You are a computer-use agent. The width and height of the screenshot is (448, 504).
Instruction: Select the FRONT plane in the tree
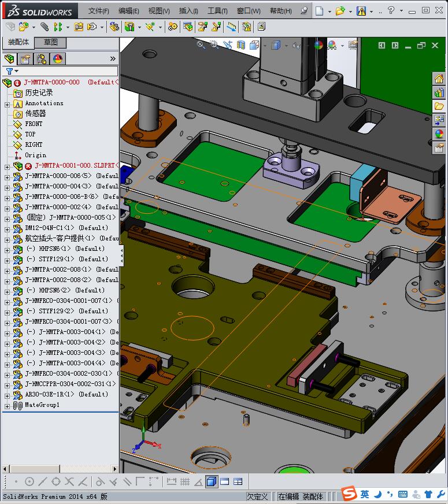click(34, 124)
